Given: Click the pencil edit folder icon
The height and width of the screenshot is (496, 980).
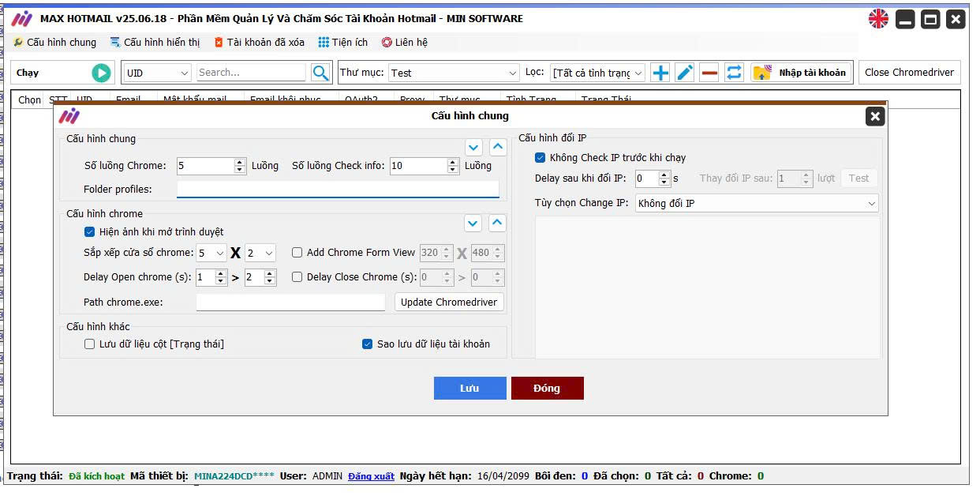Looking at the screenshot, I should point(685,73).
